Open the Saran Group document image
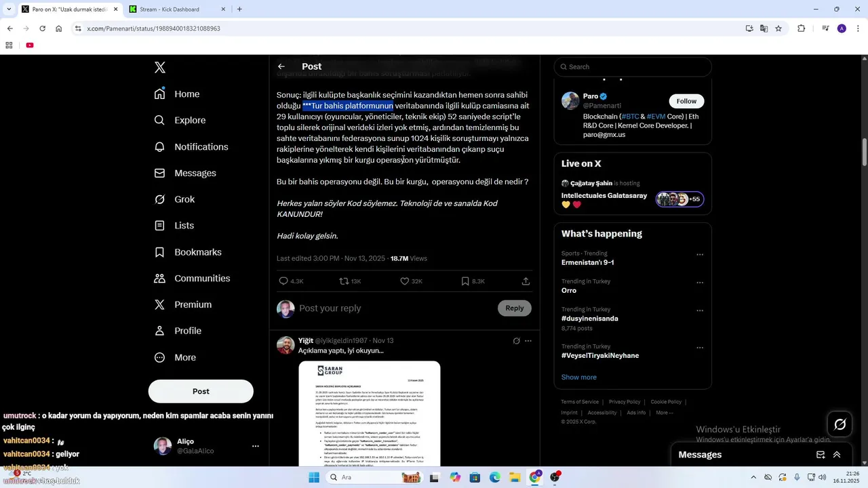Viewport: 868px width, 488px height. pos(370,413)
